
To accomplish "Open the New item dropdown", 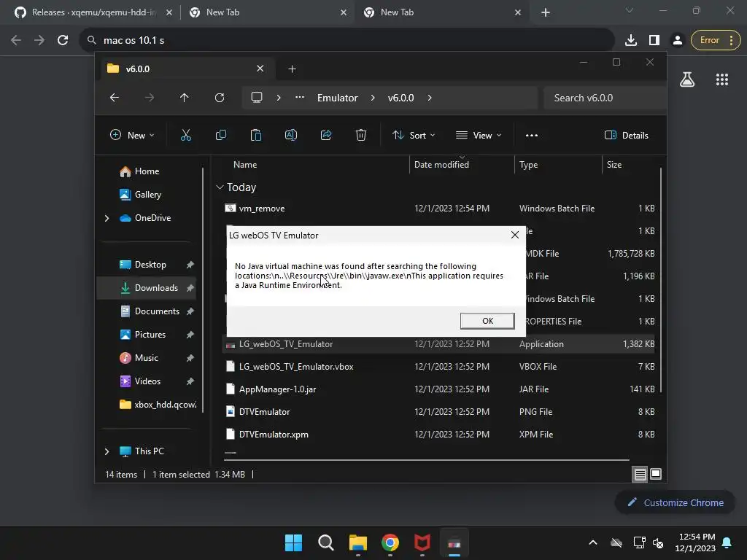I will [132, 135].
